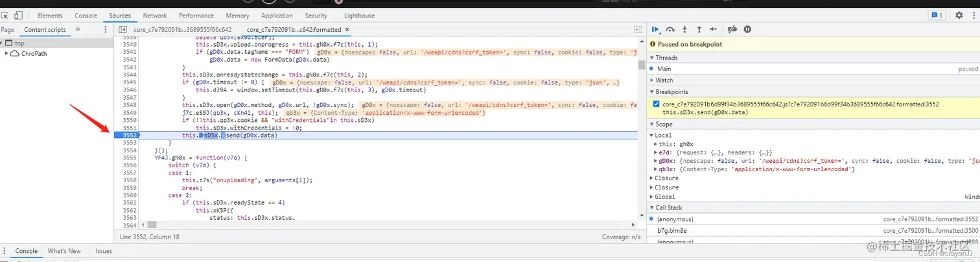Open the Network tab
The image size is (980, 262).
coord(155,16)
